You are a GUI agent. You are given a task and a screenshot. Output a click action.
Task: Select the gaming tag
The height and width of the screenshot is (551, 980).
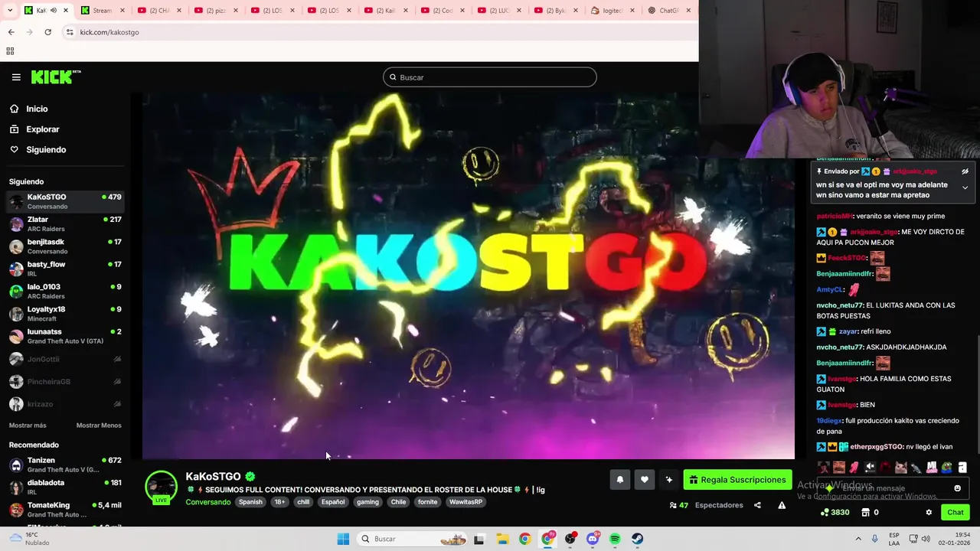(367, 502)
